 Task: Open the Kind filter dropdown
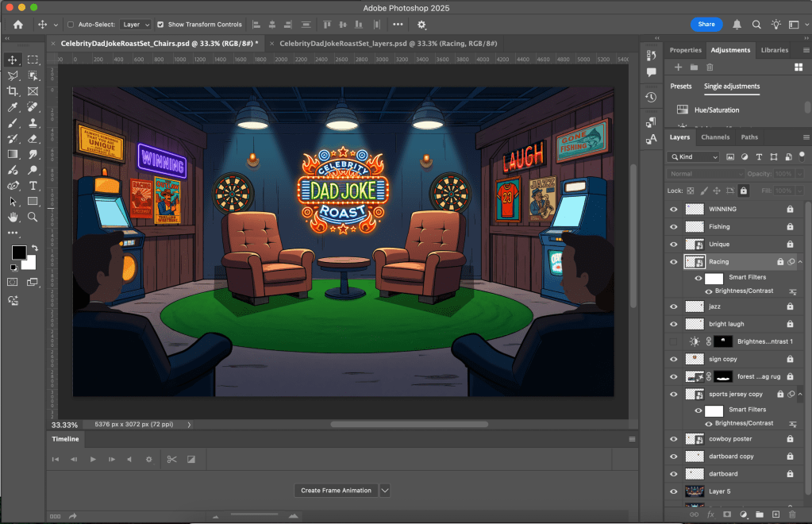point(694,157)
